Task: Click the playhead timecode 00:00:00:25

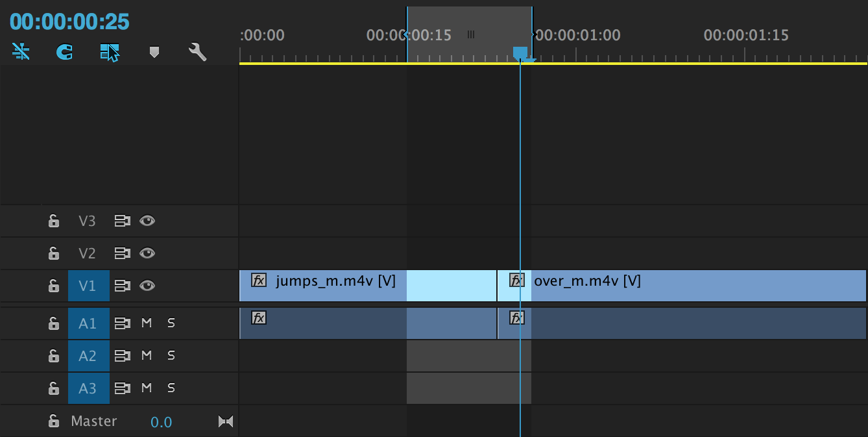Action: click(x=69, y=22)
